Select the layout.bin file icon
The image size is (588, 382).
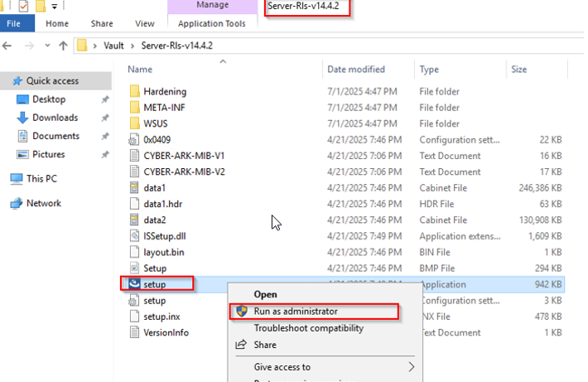[x=134, y=252]
